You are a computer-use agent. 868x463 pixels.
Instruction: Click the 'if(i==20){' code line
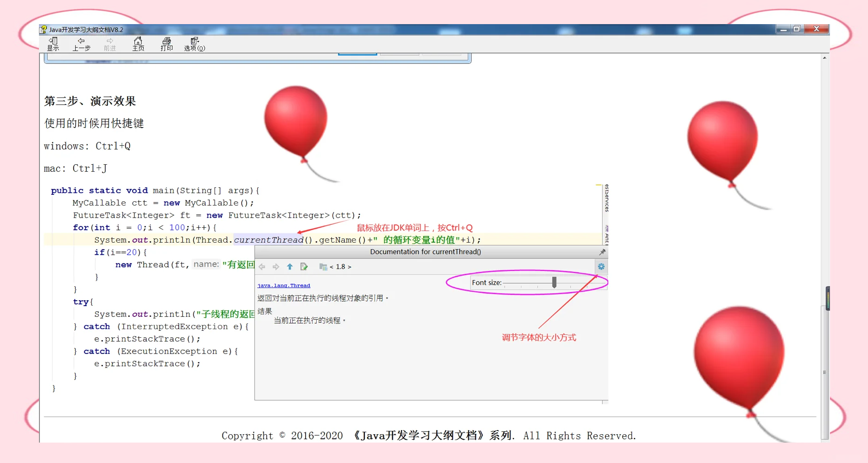pyautogui.click(x=121, y=252)
